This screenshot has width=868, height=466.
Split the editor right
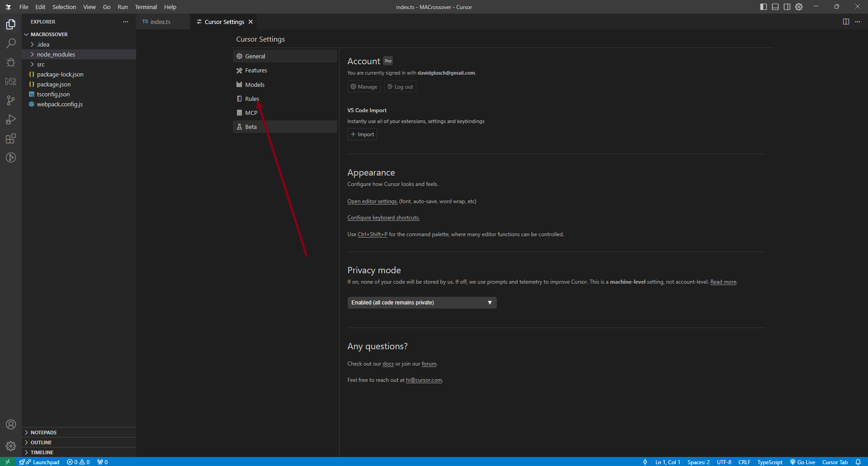click(846, 22)
